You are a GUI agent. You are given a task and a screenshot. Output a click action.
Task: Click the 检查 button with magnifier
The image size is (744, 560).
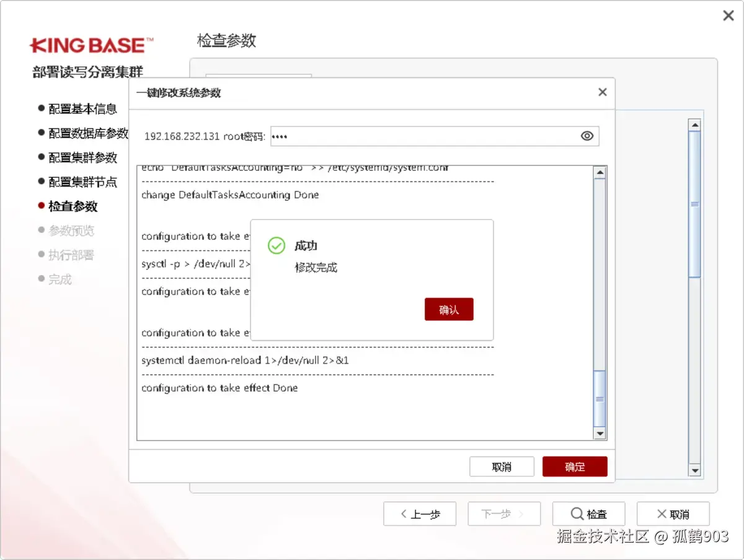click(588, 514)
